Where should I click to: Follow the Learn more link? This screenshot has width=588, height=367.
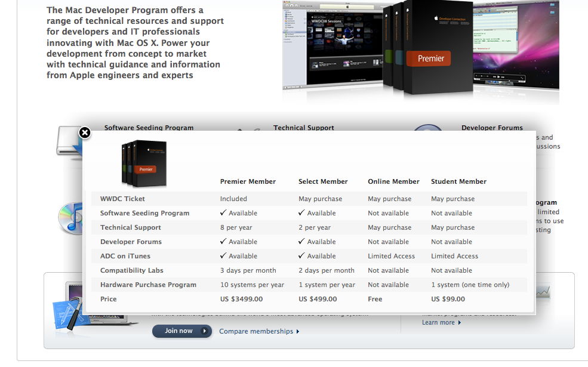click(x=441, y=322)
